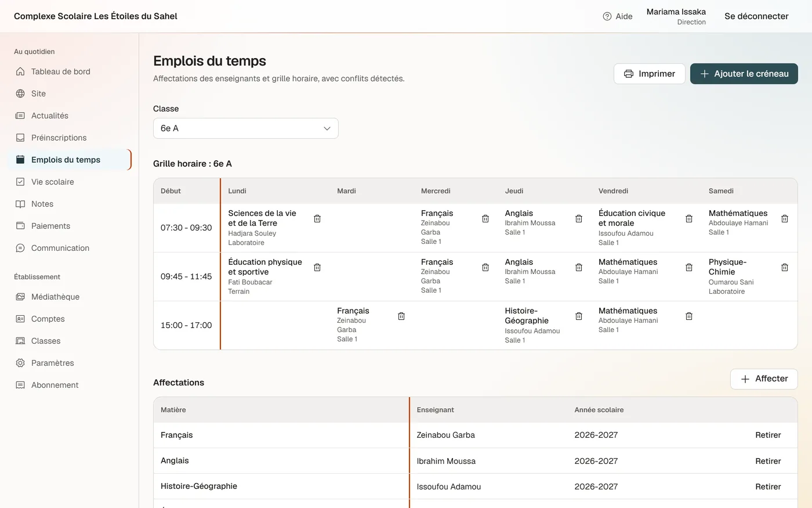Open the Abonnement page

(70, 385)
